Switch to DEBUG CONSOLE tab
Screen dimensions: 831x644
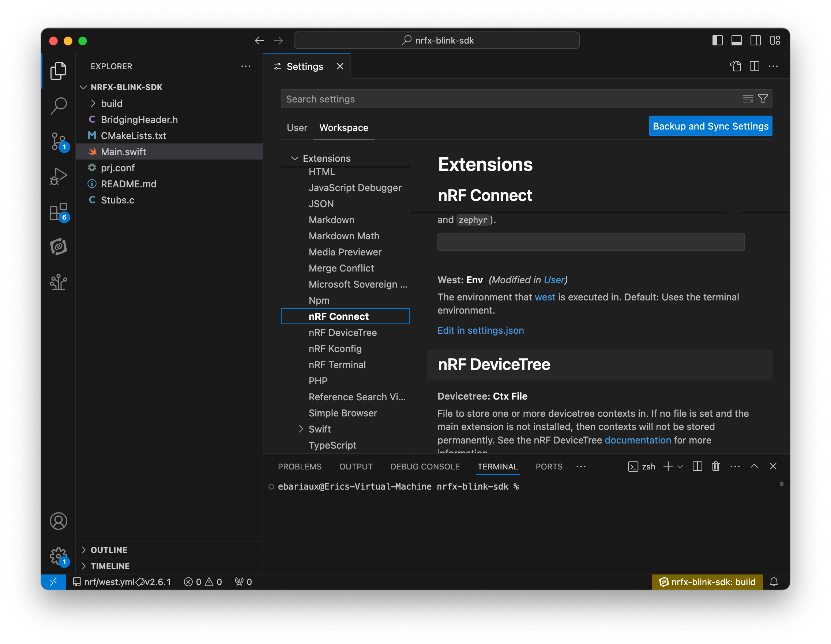tap(425, 467)
